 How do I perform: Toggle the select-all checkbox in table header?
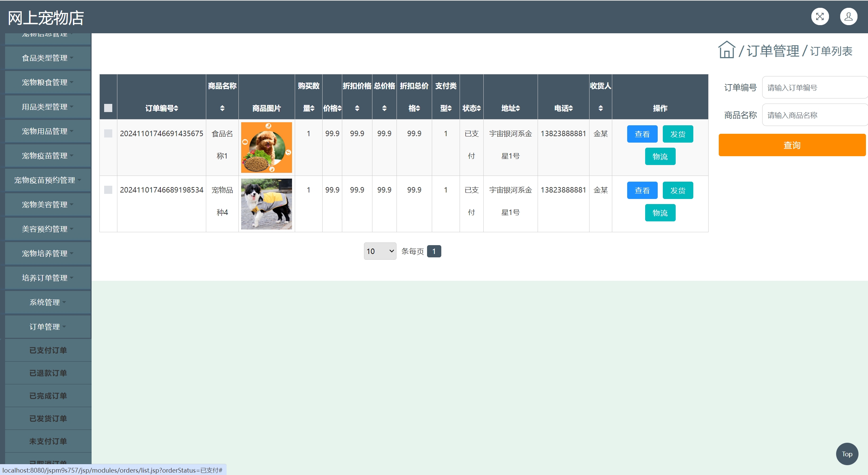108,108
